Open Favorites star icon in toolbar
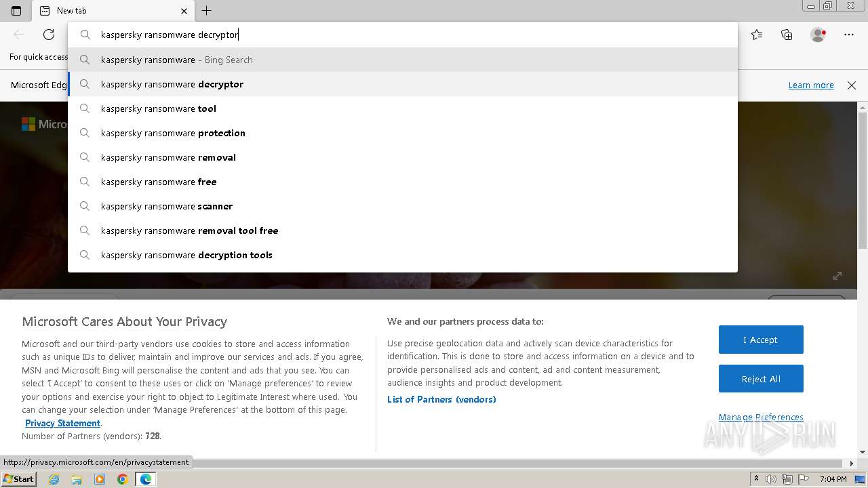The image size is (868, 488). 757,35
